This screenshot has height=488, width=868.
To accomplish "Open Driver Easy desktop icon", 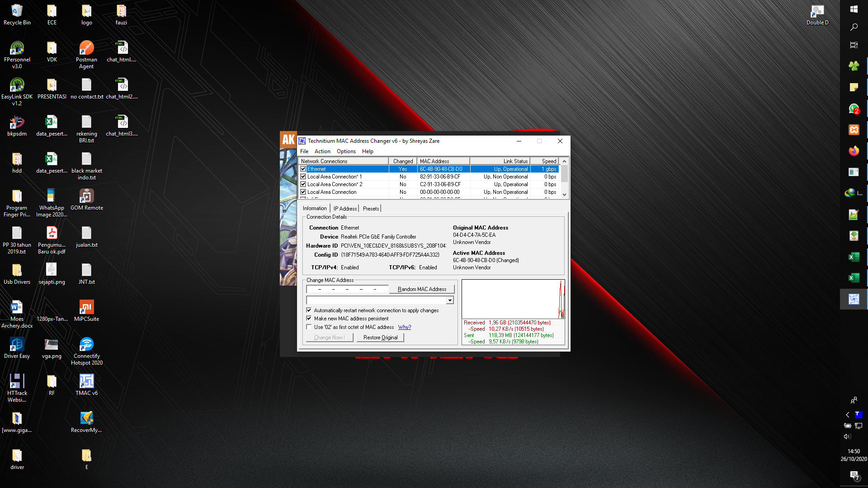I will (17, 344).
